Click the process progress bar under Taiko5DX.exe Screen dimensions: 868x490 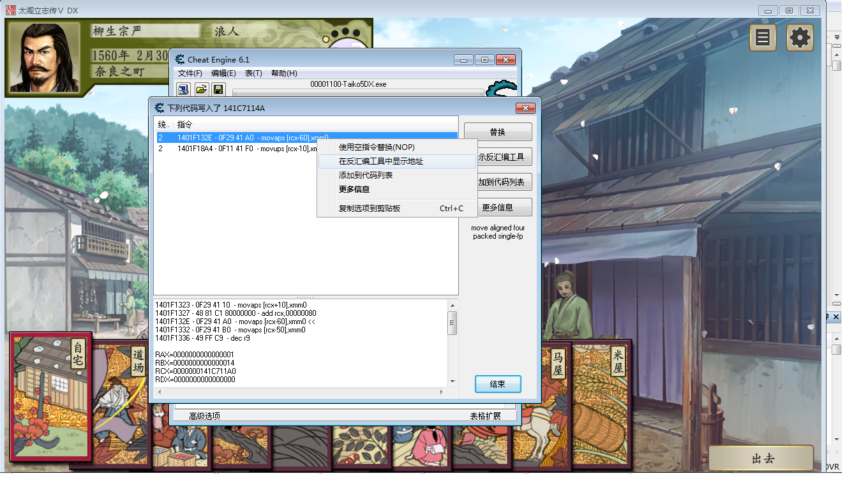pyautogui.click(x=357, y=93)
